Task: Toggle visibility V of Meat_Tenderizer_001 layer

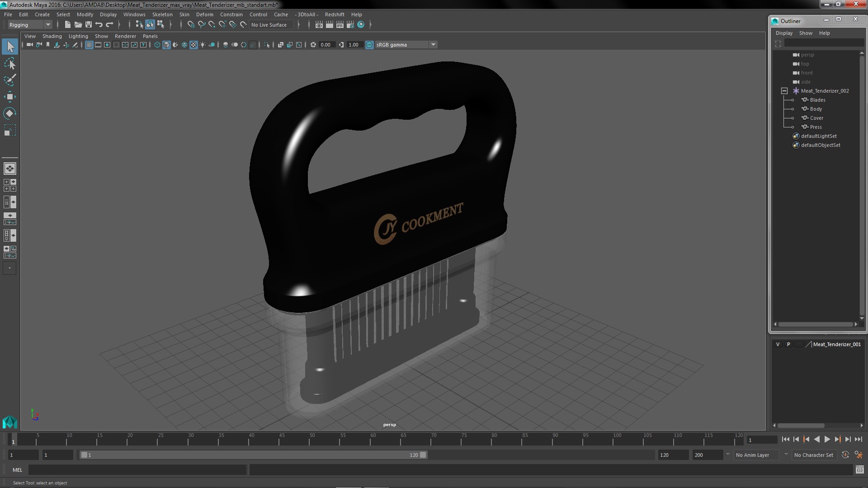Action: pyautogui.click(x=778, y=344)
